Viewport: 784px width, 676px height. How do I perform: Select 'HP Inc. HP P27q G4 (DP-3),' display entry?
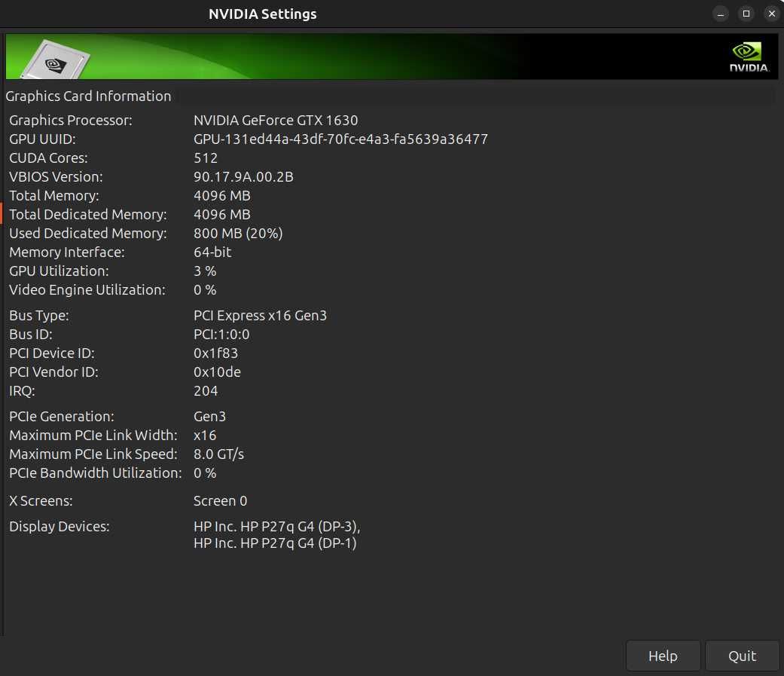(277, 527)
